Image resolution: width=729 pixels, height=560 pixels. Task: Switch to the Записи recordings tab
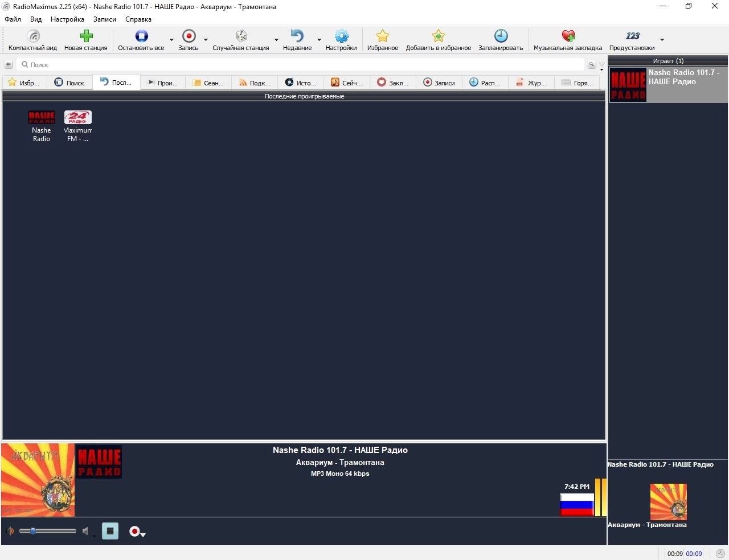point(440,83)
